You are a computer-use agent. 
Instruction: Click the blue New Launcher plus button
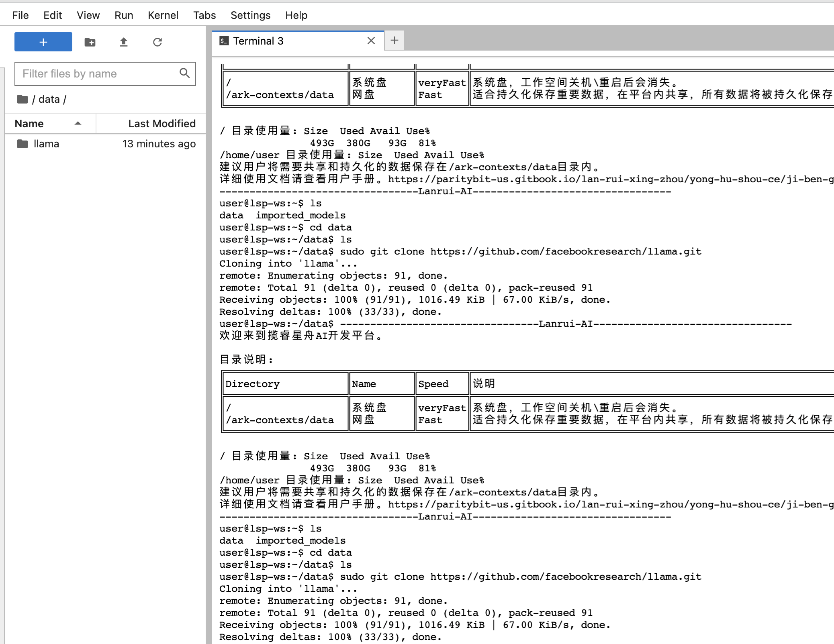click(43, 42)
